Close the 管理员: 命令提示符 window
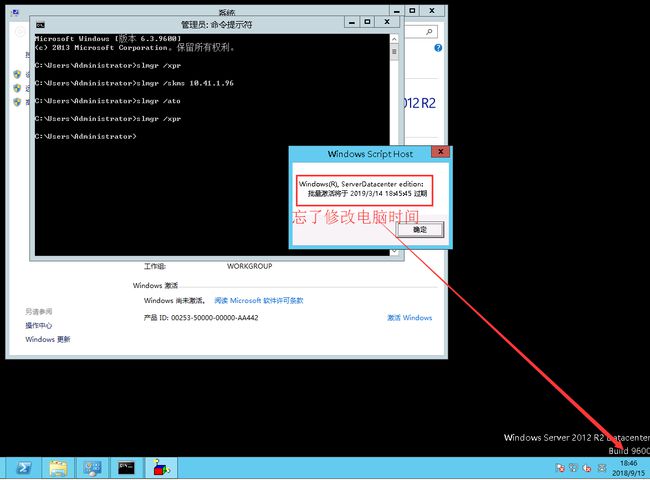The height and width of the screenshot is (480, 650). pos(387,22)
